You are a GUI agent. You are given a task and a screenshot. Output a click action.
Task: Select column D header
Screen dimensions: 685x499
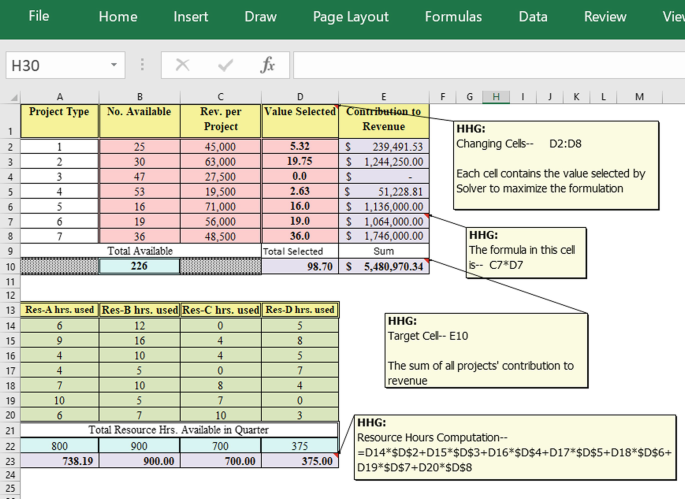300,97
